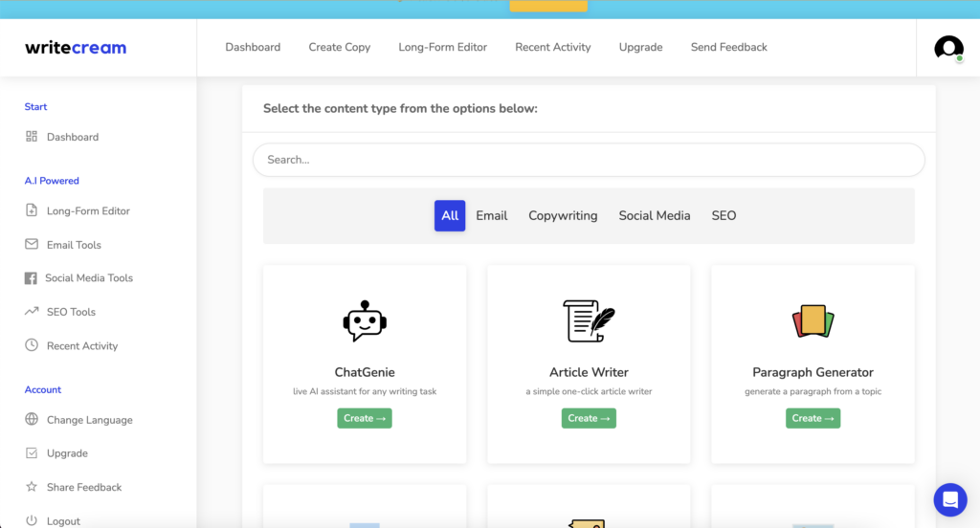The height and width of the screenshot is (528, 980).
Task: Click the Recent Activity clock icon in sidebar
Action: 32,345
